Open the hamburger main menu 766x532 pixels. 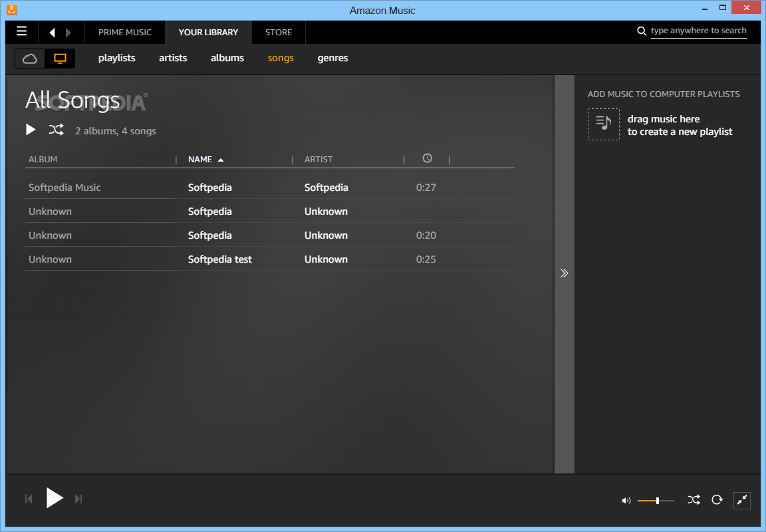tap(21, 31)
